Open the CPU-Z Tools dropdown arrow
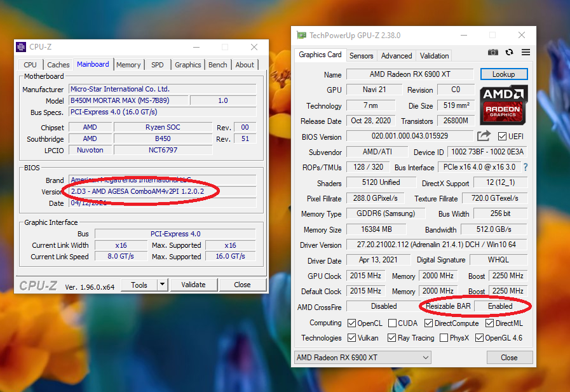 tap(163, 285)
